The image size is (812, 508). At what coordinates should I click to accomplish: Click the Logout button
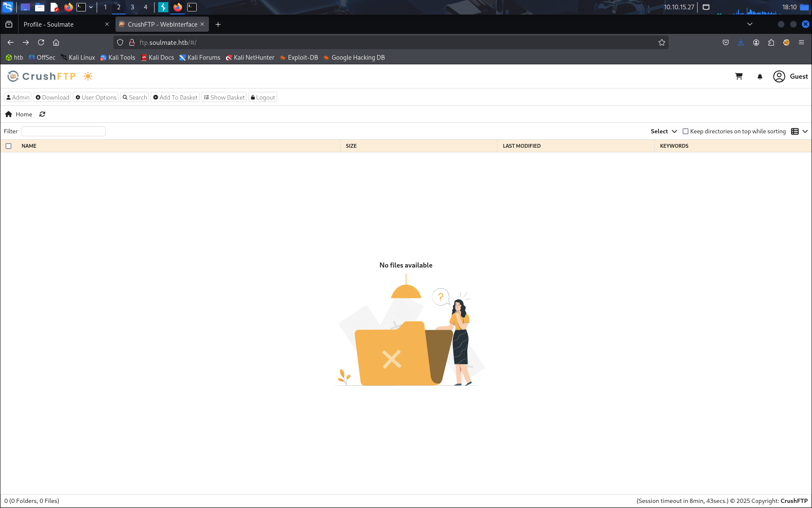point(263,97)
